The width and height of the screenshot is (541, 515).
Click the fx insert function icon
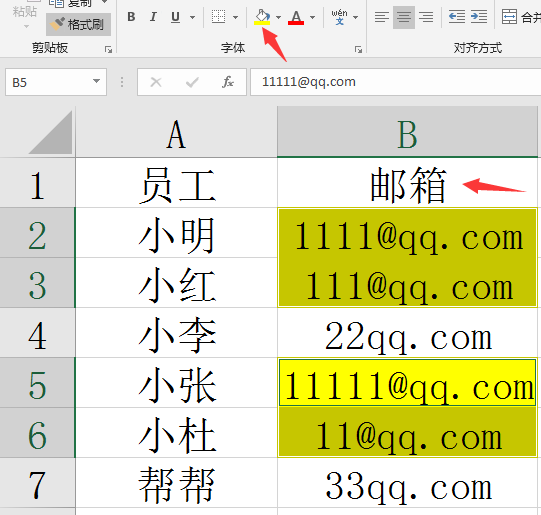tap(228, 82)
